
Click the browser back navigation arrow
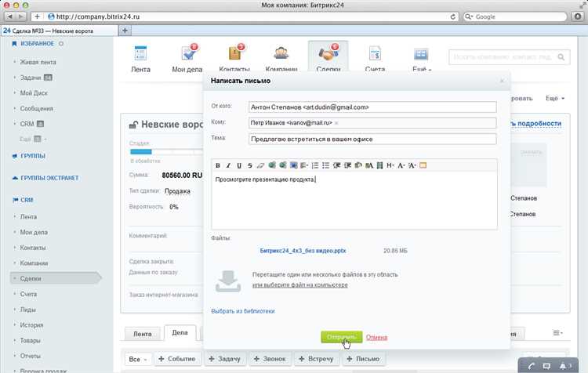point(9,16)
